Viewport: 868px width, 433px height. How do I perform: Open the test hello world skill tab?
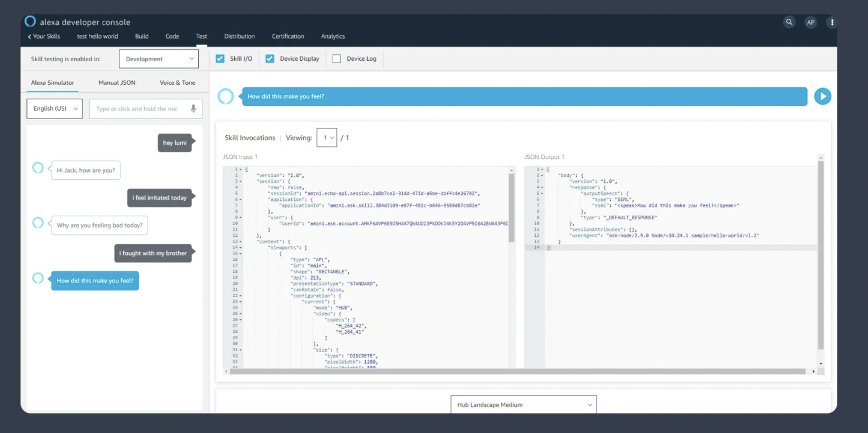[x=97, y=36]
